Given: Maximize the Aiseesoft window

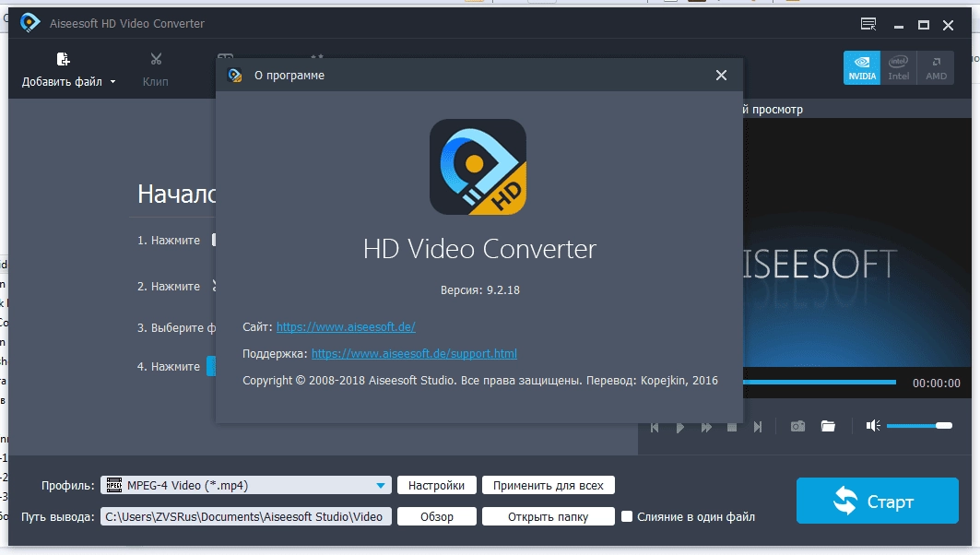Looking at the screenshot, I should (923, 25).
